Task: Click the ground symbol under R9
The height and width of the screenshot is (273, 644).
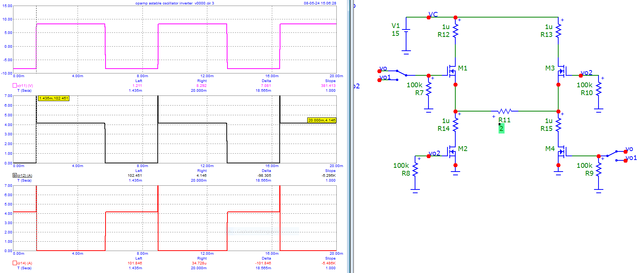Action: 599,191
